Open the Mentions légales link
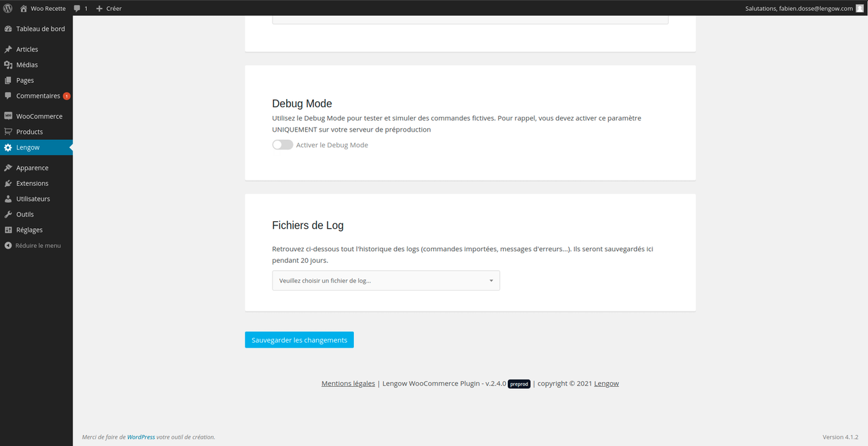Viewport: 868px width, 446px height. click(348, 384)
